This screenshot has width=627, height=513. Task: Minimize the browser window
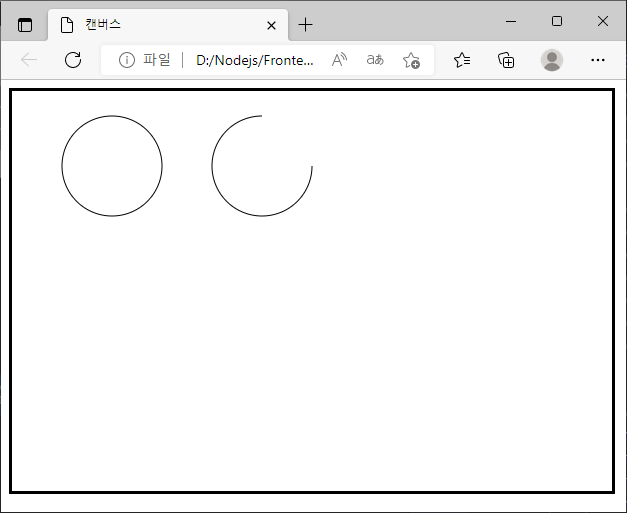[511, 21]
